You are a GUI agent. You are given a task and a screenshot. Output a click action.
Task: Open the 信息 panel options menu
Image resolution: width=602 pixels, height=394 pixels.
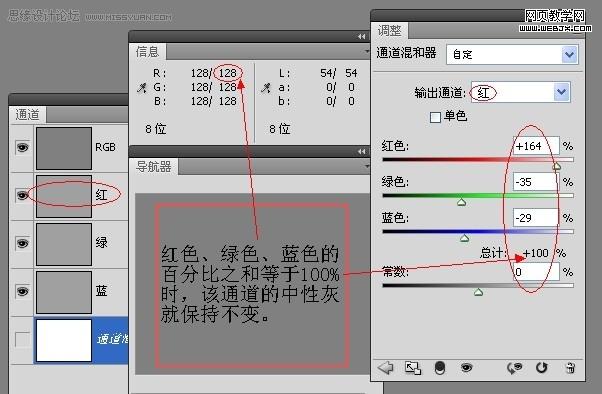[x=367, y=51]
